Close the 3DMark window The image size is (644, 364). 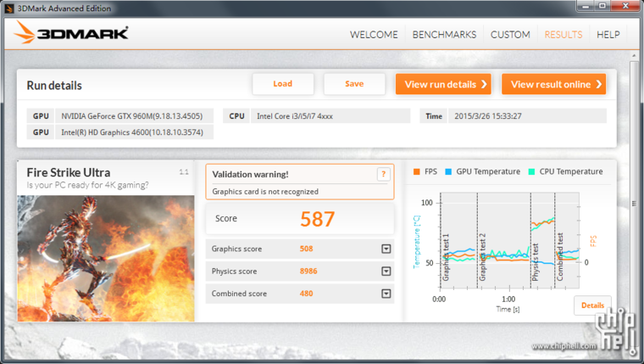point(625,6)
